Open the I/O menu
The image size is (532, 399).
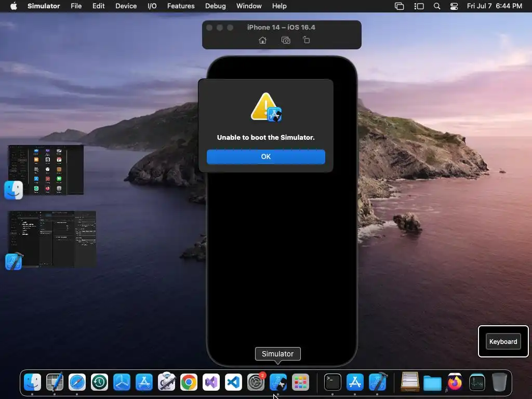(152, 6)
